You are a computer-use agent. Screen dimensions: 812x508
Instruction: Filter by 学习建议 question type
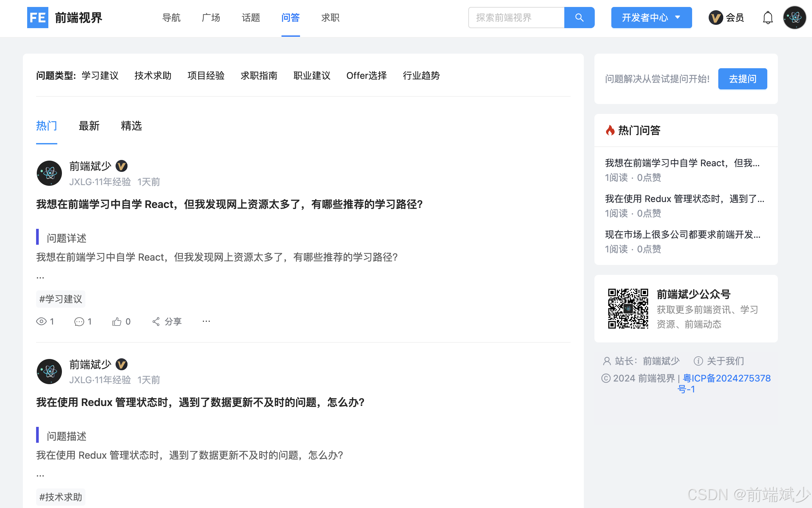(100, 76)
